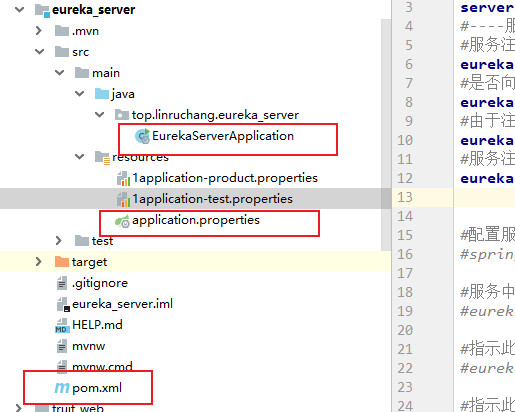Click line number 13 in the gutter
515x412 pixels.
pos(405,197)
